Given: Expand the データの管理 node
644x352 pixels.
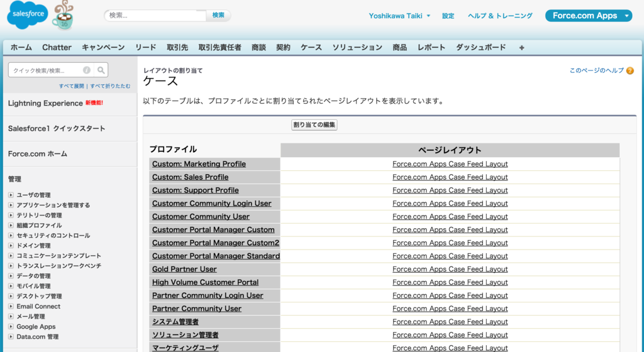Looking at the screenshot, I should click(x=11, y=276).
